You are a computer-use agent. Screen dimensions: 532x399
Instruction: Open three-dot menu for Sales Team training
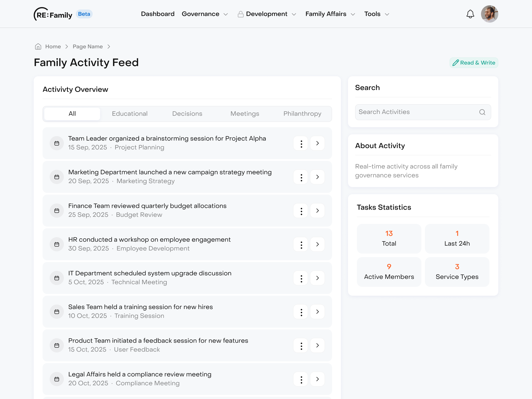pos(301,312)
